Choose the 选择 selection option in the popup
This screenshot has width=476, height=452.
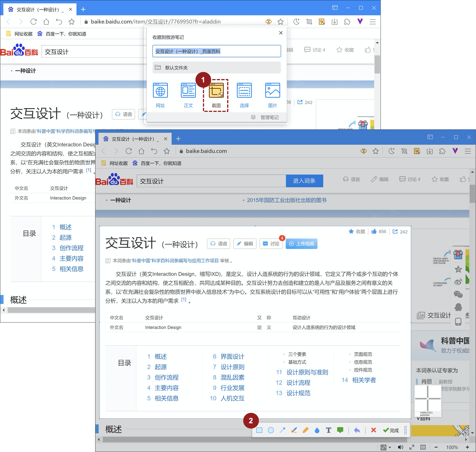click(244, 95)
